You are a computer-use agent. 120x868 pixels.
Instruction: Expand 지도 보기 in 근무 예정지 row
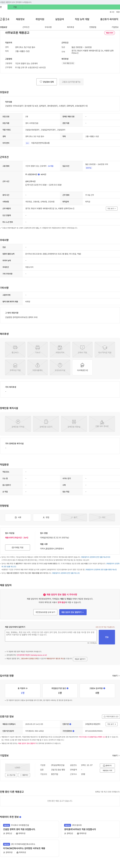click(x=112, y=209)
